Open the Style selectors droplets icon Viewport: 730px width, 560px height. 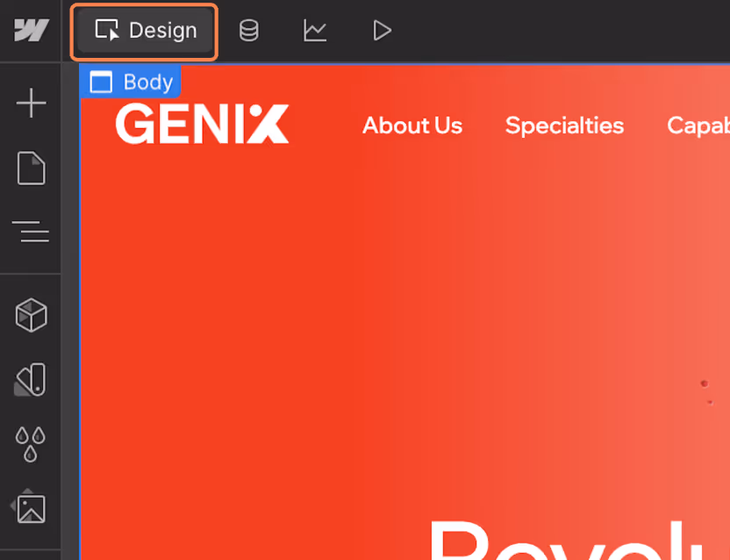(x=30, y=444)
